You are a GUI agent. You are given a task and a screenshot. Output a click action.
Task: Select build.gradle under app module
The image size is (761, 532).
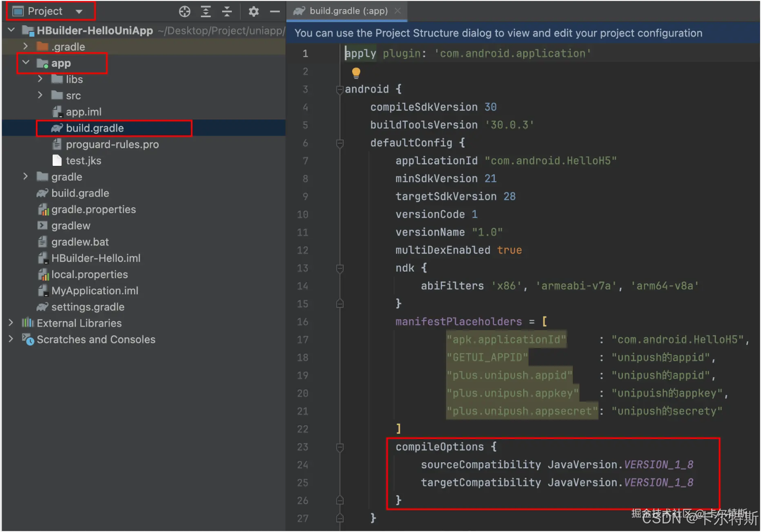point(95,128)
